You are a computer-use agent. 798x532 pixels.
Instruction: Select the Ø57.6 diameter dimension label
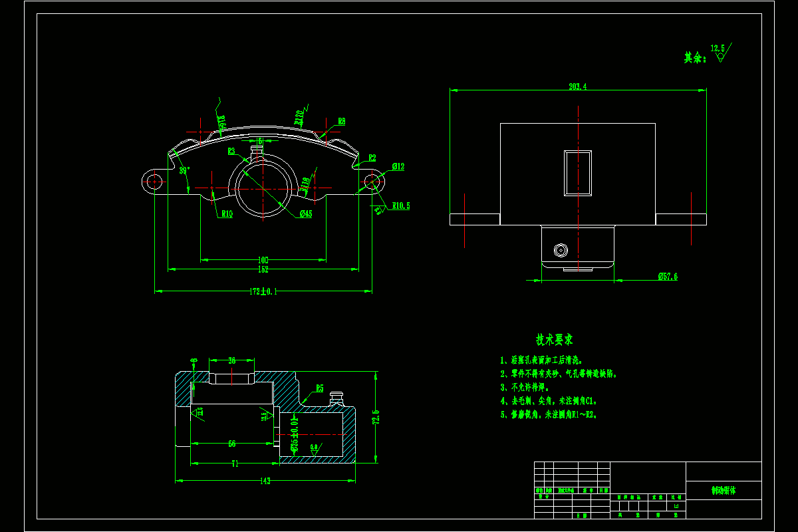pyautogui.click(x=668, y=276)
